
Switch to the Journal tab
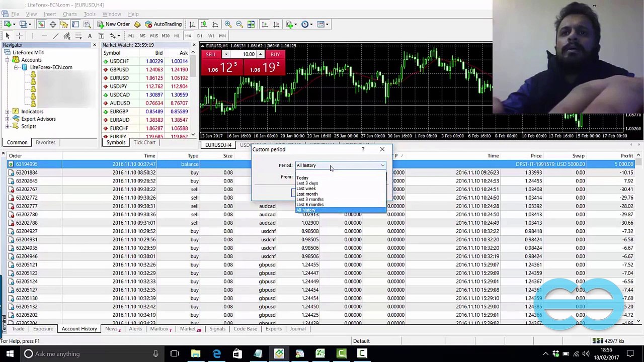298,329
